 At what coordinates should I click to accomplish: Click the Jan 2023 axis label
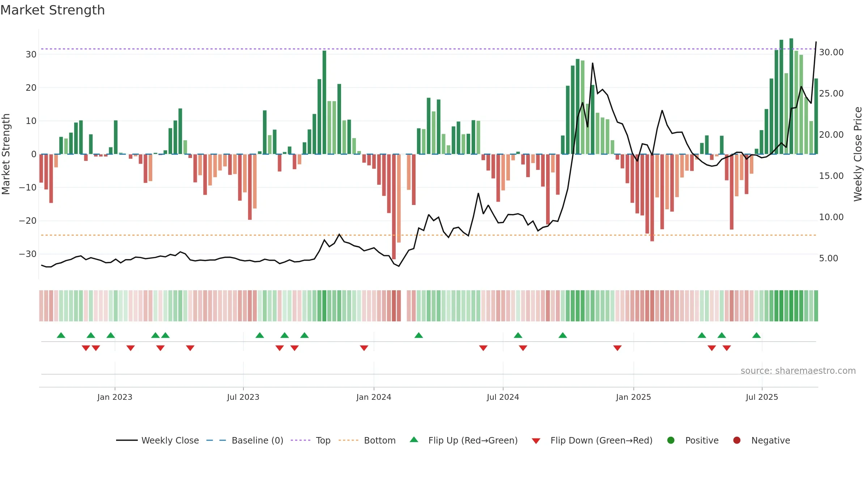[115, 397]
